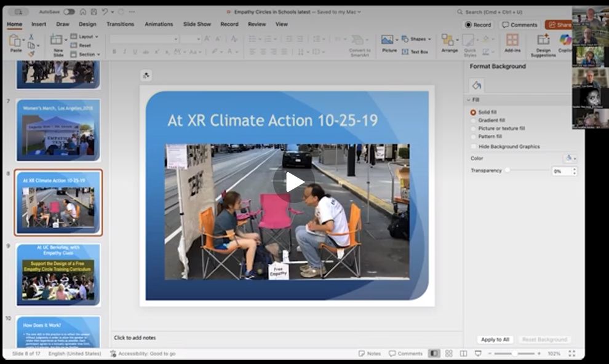Click the Cut scissors icon
The height and width of the screenshot is (364, 609).
pos(31,37)
